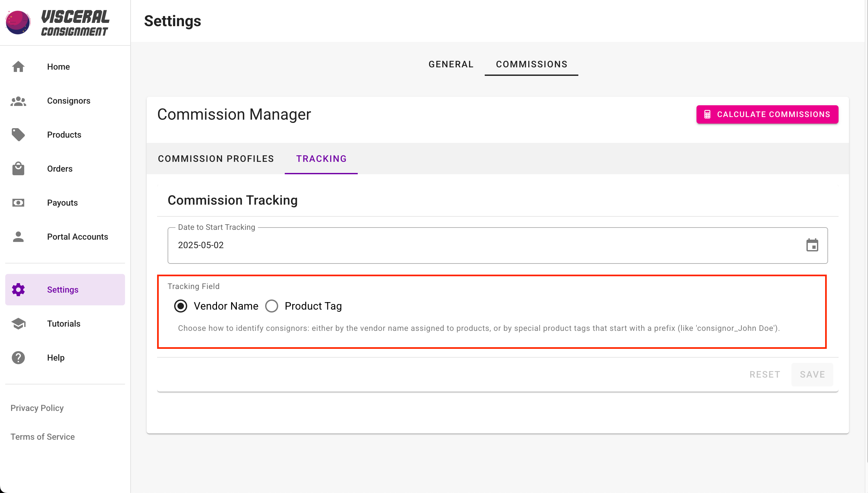Select the Vendor Name radio option
Viewport: 868px width, 493px height.
[x=181, y=306]
